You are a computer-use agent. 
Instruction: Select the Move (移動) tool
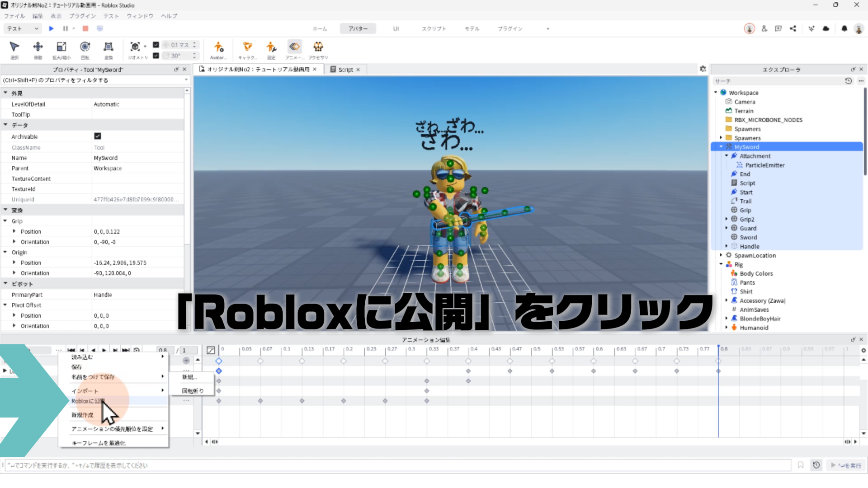pyautogui.click(x=38, y=47)
